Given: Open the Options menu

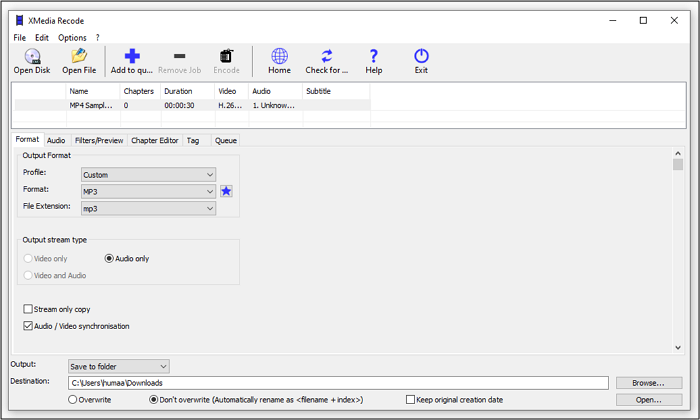Looking at the screenshot, I should tap(72, 38).
